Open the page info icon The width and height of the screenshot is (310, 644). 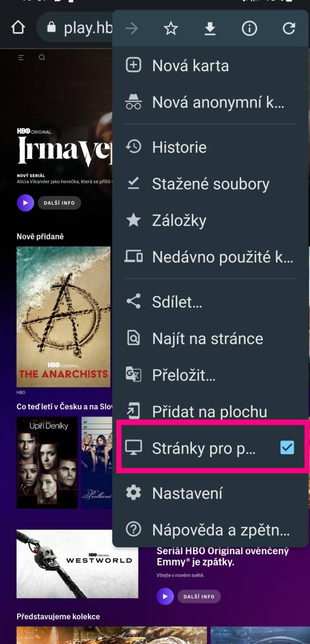[x=249, y=28]
